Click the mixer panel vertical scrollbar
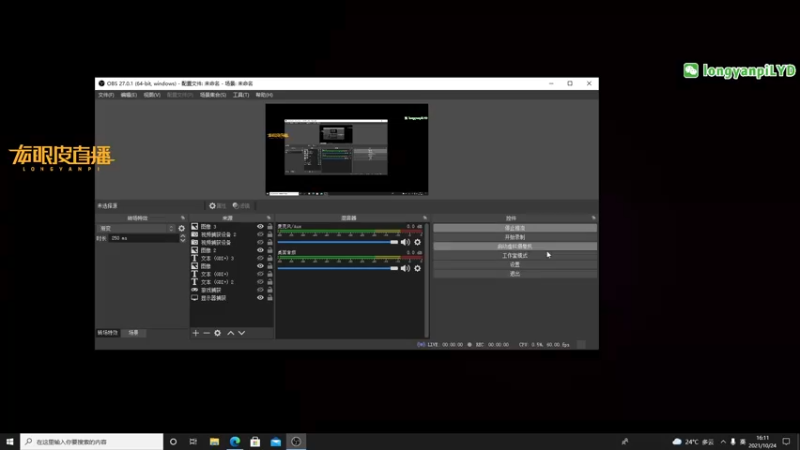 (427, 280)
